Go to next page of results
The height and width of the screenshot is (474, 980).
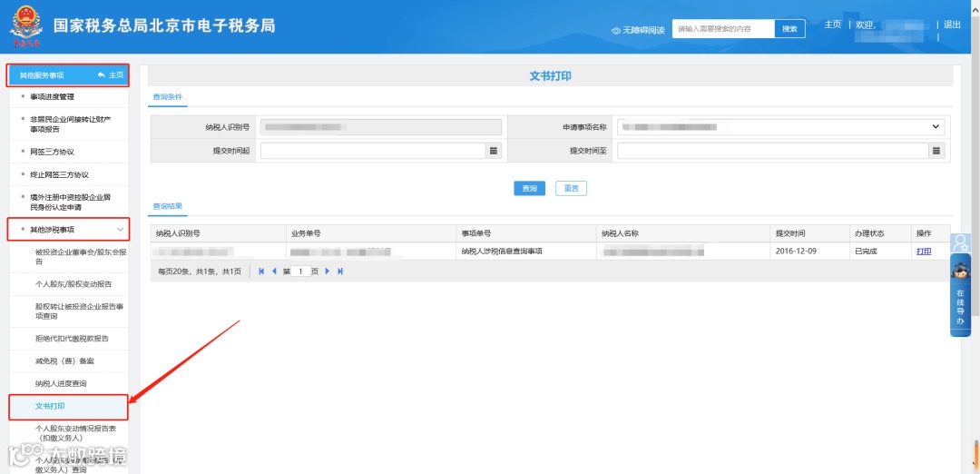click(x=328, y=272)
